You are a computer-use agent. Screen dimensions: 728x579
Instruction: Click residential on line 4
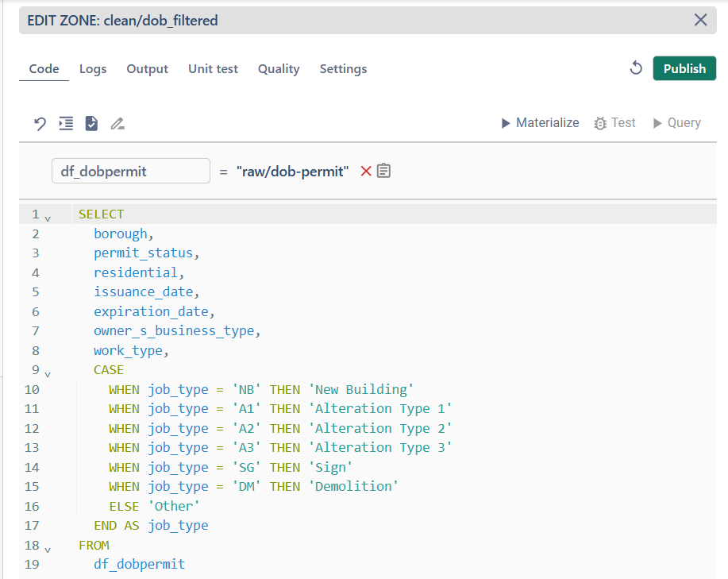(x=136, y=272)
